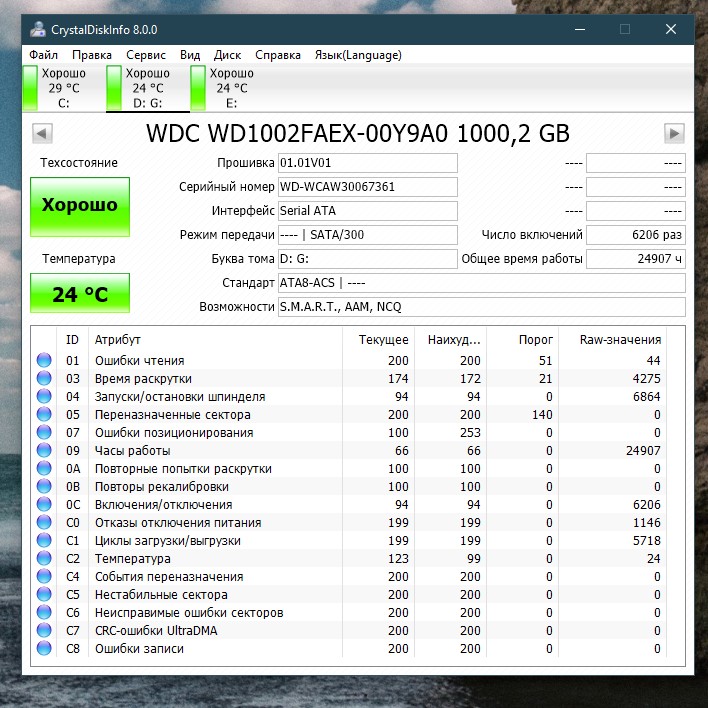The width and height of the screenshot is (708, 708).
Task: Click status circle of Нестабильные сектора row
Action: pyautogui.click(x=44, y=594)
